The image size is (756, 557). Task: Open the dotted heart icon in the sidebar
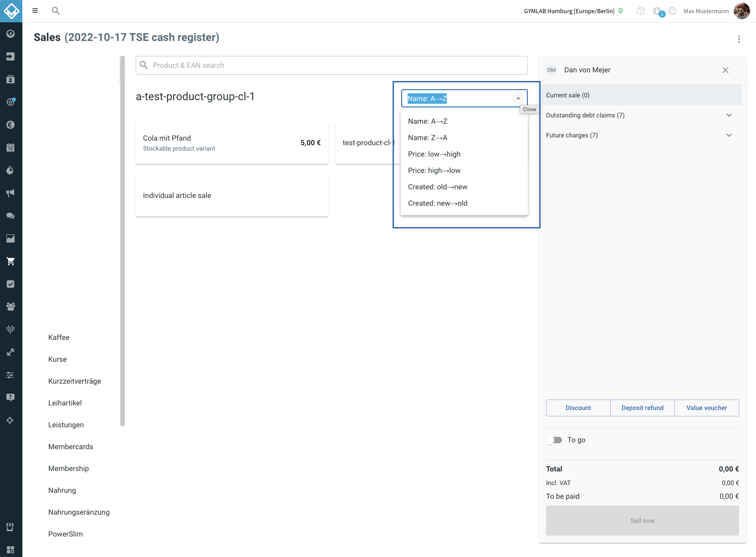click(x=10, y=329)
